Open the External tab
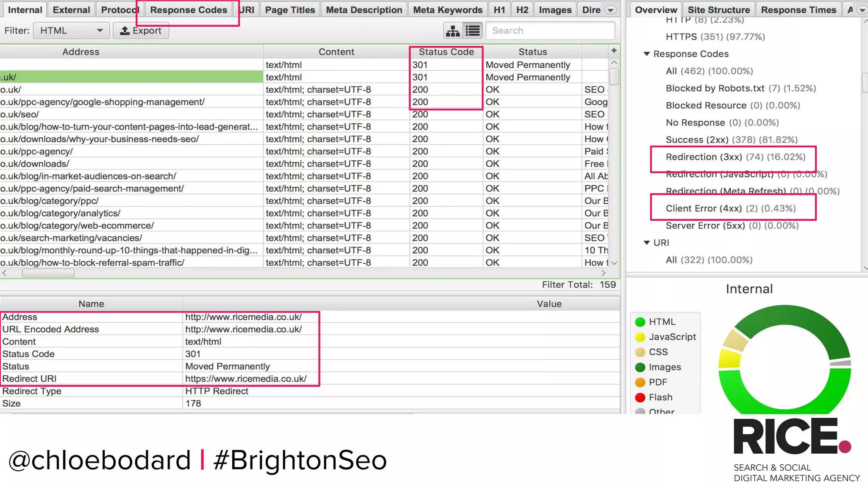Image resolution: width=868 pixels, height=488 pixels. [x=71, y=10]
